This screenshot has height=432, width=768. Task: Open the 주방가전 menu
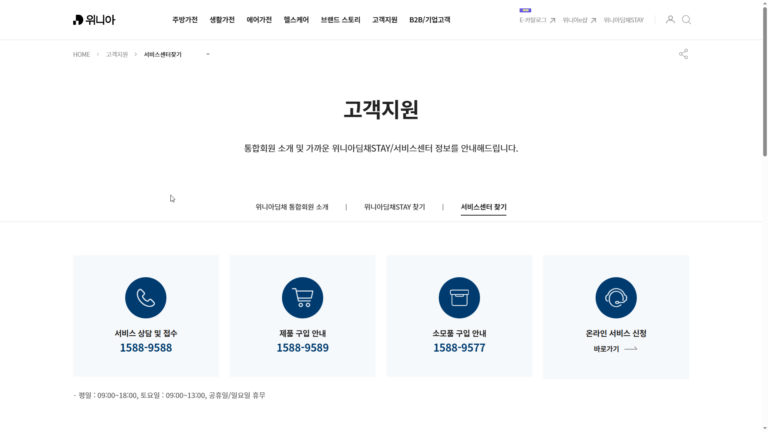click(x=185, y=20)
